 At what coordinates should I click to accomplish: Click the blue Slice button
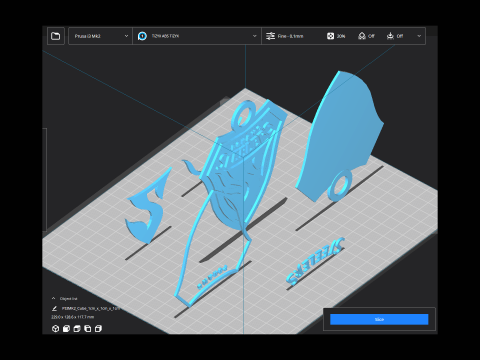tap(379, 319)
